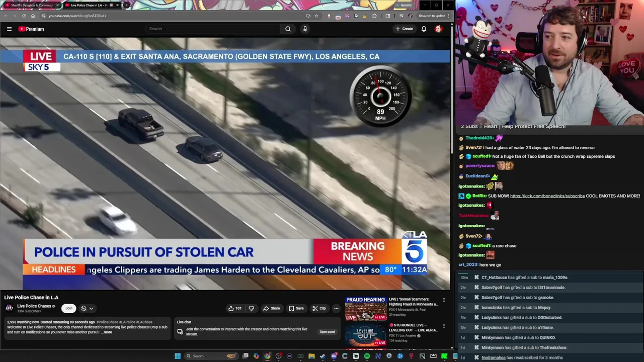Open the Live chat panel
Viewport: 644px width, 362px height.
point(327,332)
